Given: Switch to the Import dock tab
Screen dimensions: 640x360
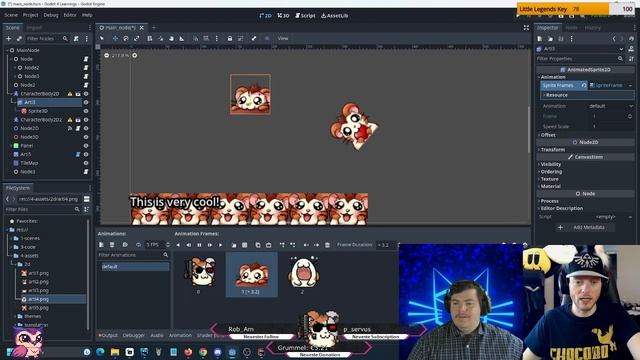Looking at the screenshot, I should (34, 28).
